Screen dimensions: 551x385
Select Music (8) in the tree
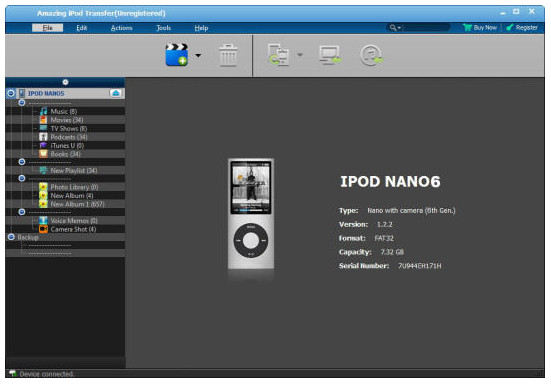pyautogui.click(x=64, y=111)
